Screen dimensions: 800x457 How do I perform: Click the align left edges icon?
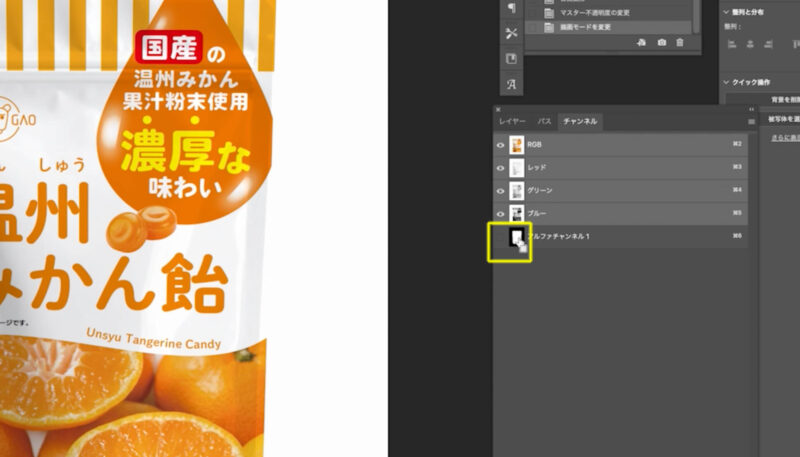pos(732,44)
